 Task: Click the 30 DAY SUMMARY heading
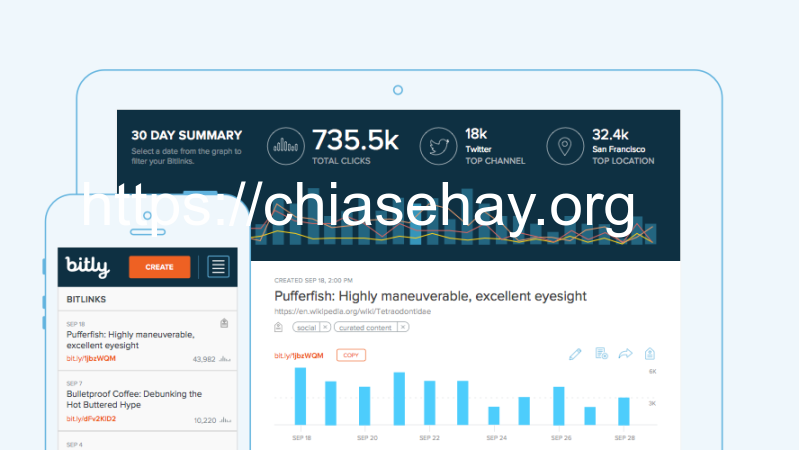coord(187,136)
